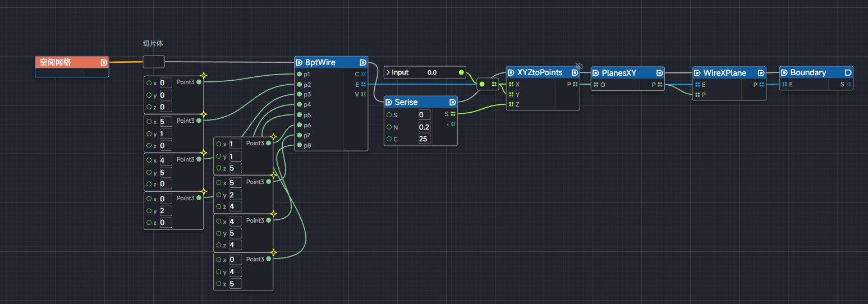Viewport: 868px width, 304px height.
Task: Click the Z input port on XYZtoPoints
Action: click(x=511, y=104)
